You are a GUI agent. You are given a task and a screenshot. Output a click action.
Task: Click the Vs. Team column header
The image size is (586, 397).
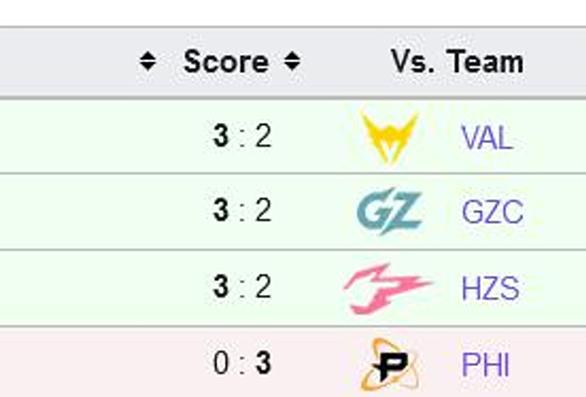click(x=457, y=62)
